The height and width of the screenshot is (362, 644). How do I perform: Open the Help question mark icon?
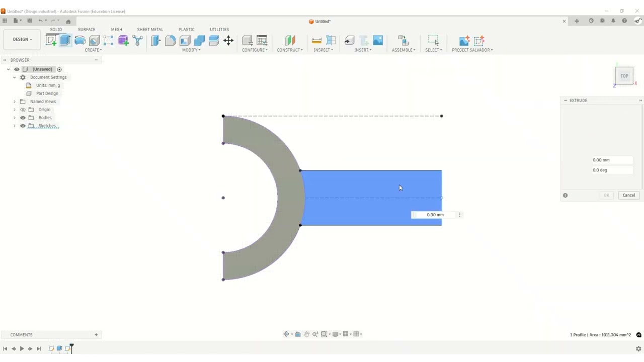tap(624, 21)
